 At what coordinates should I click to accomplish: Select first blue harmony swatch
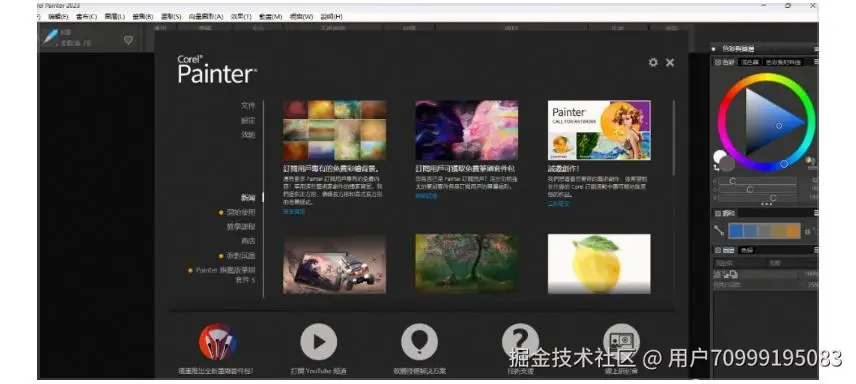[735, 231]
